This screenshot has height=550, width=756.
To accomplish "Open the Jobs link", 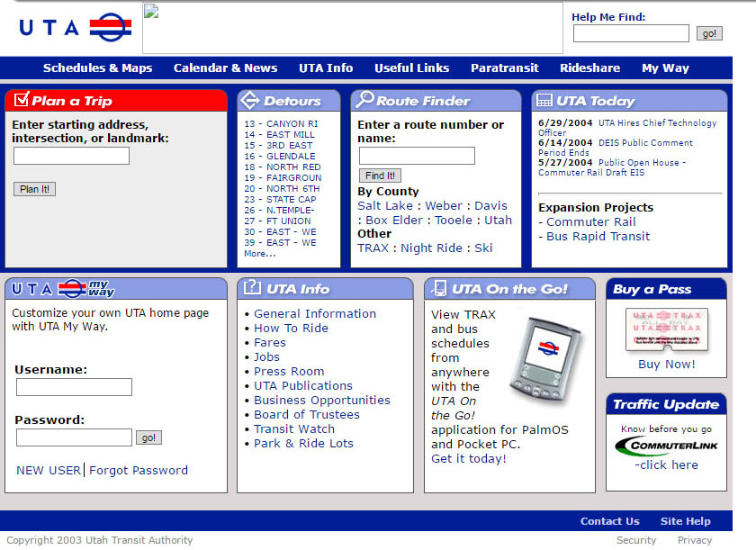I will tap(266, 357).
